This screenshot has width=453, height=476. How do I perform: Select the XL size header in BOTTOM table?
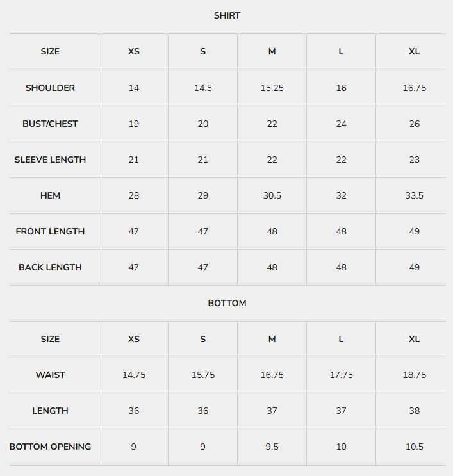pos(414,339)
